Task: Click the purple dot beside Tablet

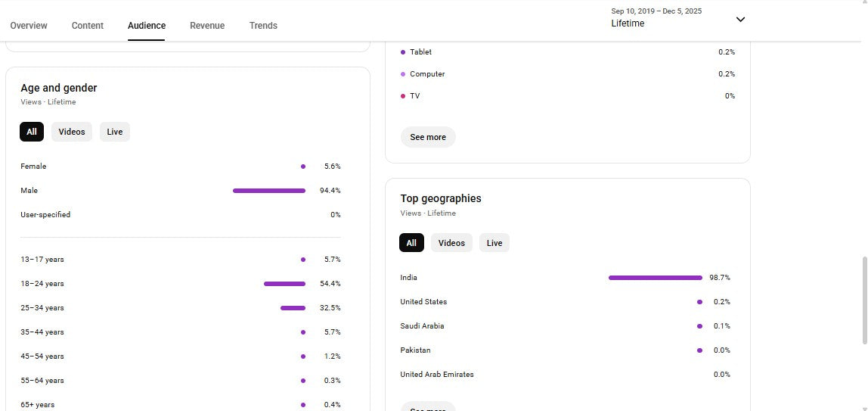Action: [x=403, y=52]
